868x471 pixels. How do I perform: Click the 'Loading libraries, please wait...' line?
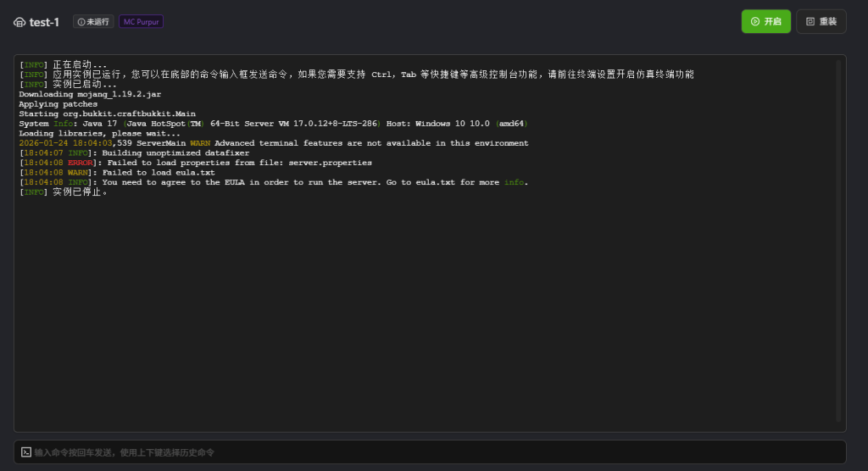(x=99, y=133)
